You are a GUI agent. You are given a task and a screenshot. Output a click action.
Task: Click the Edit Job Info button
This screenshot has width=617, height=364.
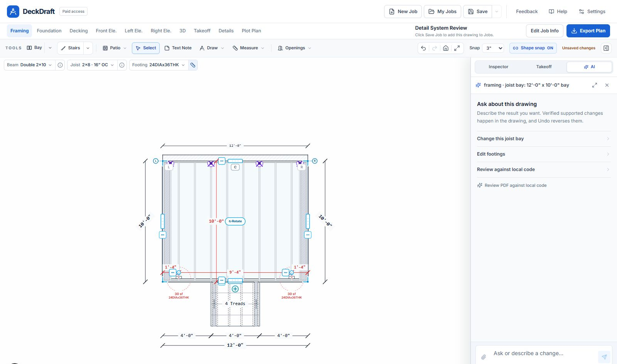point(545,31)
